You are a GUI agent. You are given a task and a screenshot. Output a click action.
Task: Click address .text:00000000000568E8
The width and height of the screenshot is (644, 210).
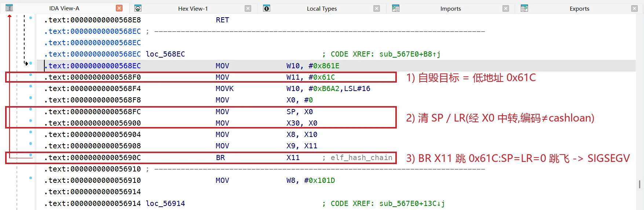tap(92, 20)
